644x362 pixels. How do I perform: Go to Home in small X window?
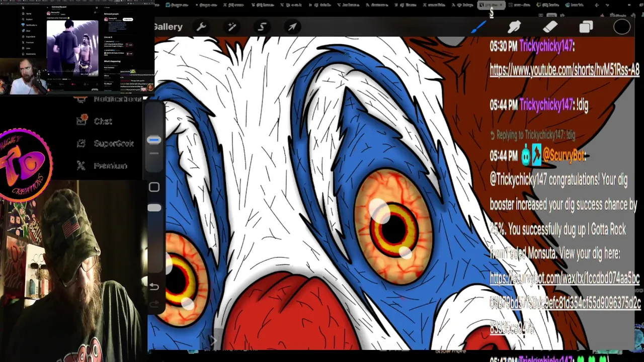pyautogui.click(x=27, y=14)
